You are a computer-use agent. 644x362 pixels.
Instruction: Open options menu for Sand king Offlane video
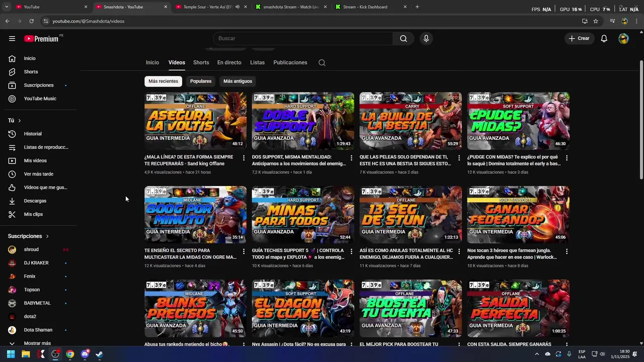(244, 158)
